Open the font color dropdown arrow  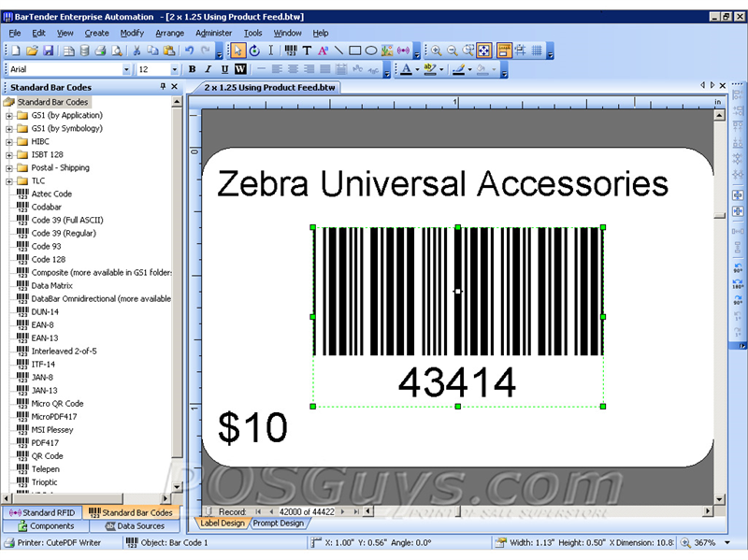[x=416, y=69]
